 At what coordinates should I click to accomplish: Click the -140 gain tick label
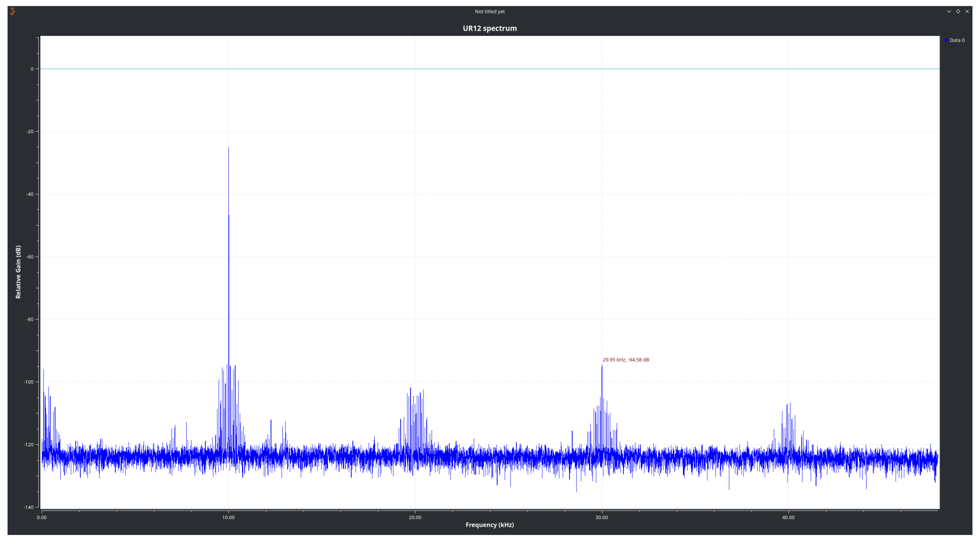click(x=29, y=507)
